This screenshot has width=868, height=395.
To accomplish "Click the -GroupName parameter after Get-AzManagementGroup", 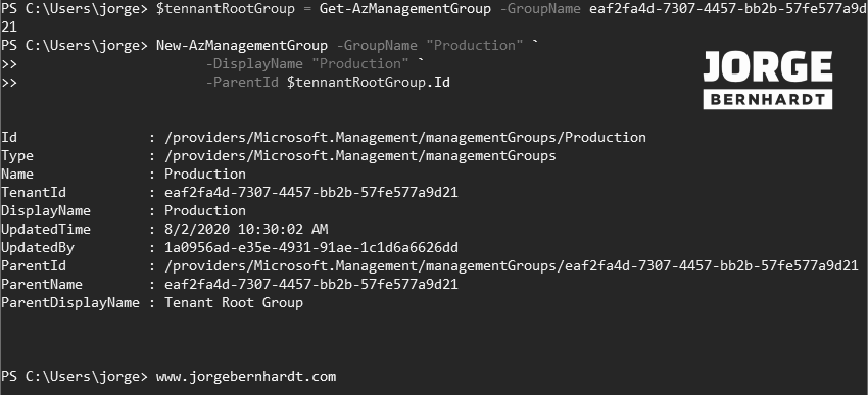I will coord(540,9).
